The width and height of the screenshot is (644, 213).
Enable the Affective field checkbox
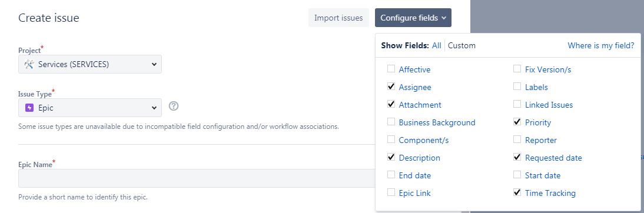click(391, 69)
